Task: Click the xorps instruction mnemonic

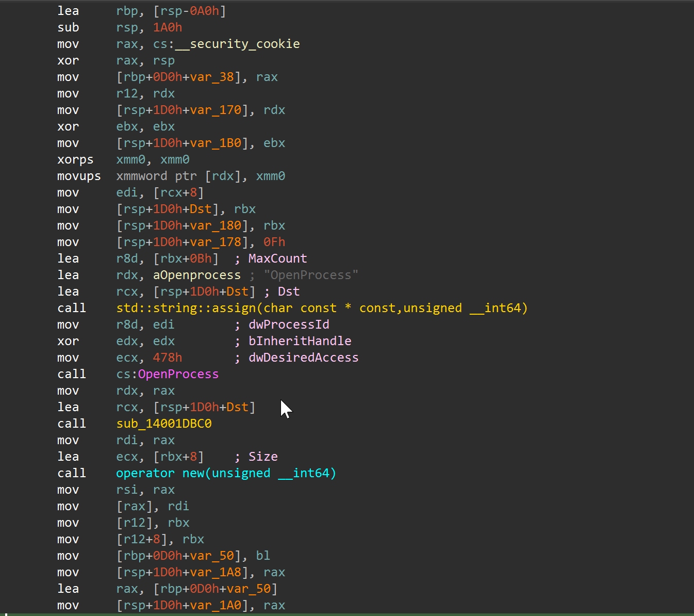Action: [76, 159]
